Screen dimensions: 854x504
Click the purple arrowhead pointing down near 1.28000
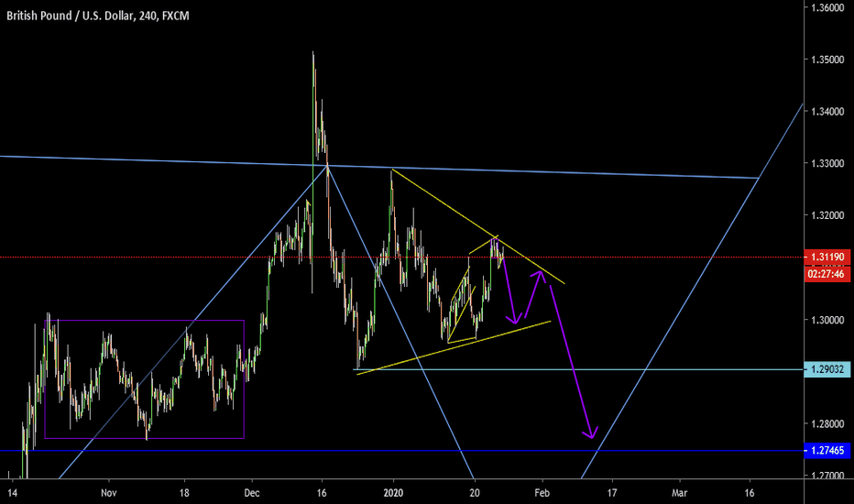coord(592,433)
